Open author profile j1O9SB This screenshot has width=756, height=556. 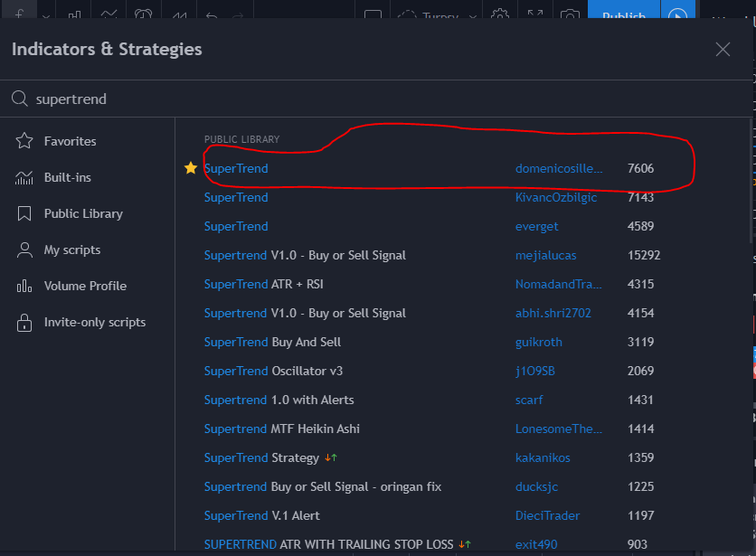(535, 371)
